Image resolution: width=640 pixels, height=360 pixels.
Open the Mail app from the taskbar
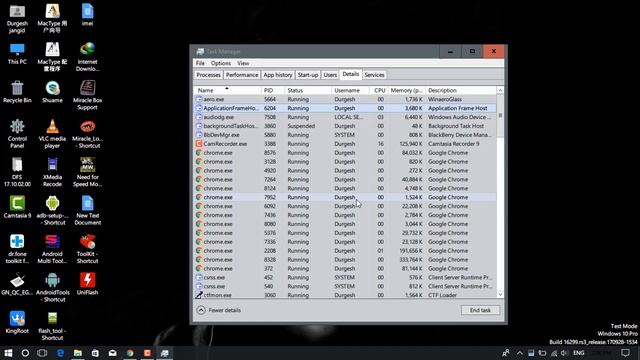[113, 353]
